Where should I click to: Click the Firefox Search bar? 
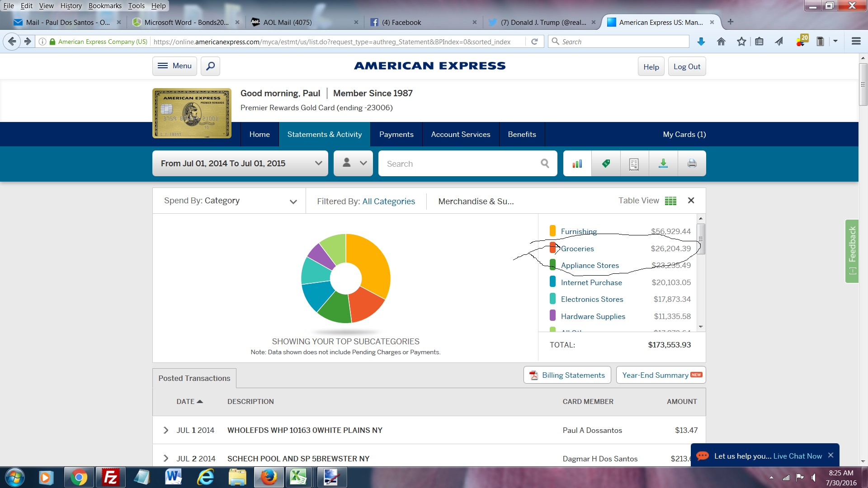click(619, 42)
